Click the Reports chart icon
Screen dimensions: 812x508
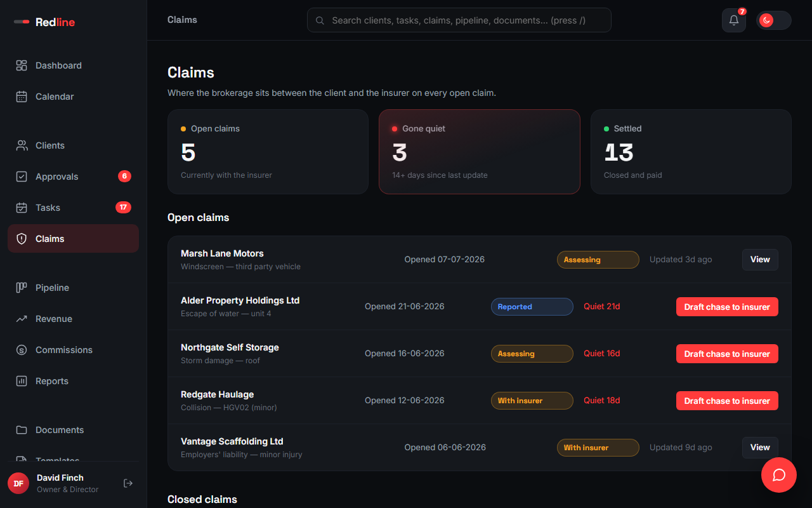coord(22,381)
